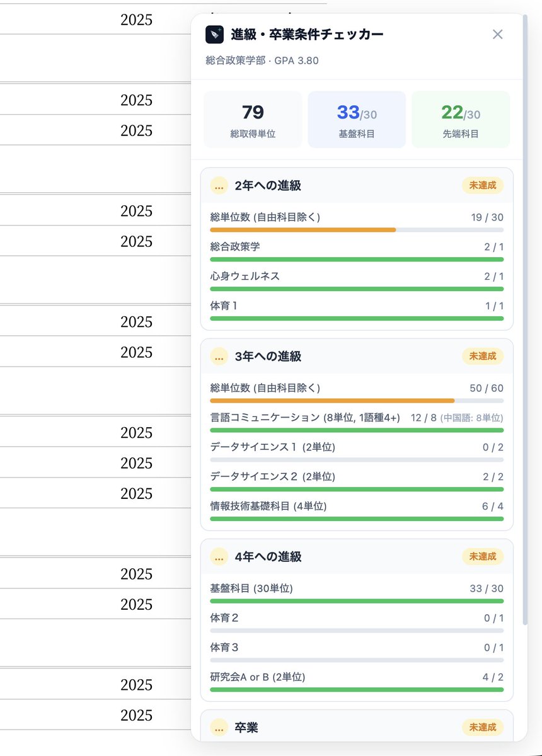Viewport: 542px width, 756px height.
Task: Click the 心身ウェルネス label
Action: pyautogui.click(x=245, y=277)
